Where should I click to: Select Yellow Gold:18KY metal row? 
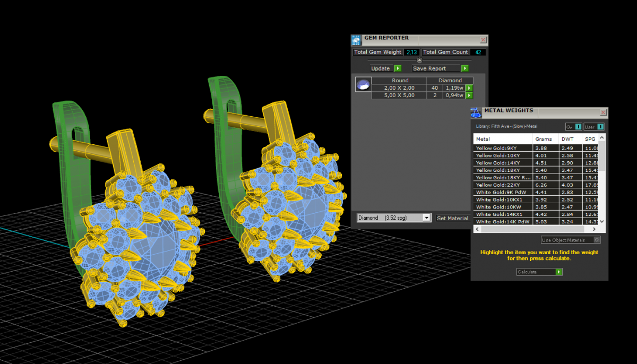502,170
